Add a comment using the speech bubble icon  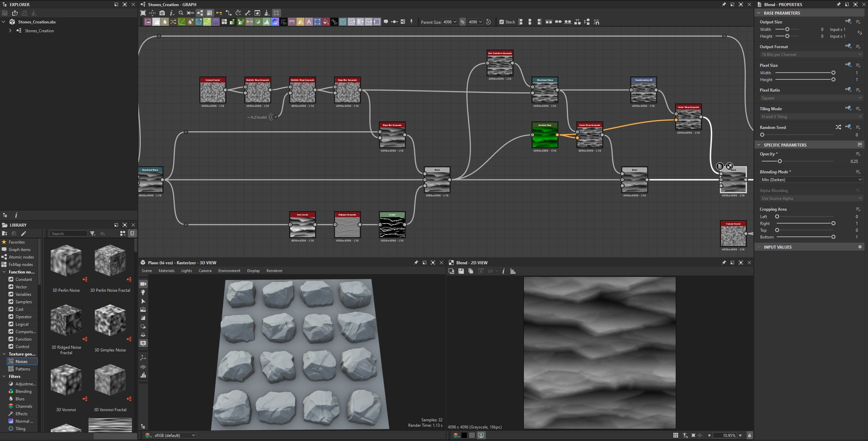(x=386, y=22)
